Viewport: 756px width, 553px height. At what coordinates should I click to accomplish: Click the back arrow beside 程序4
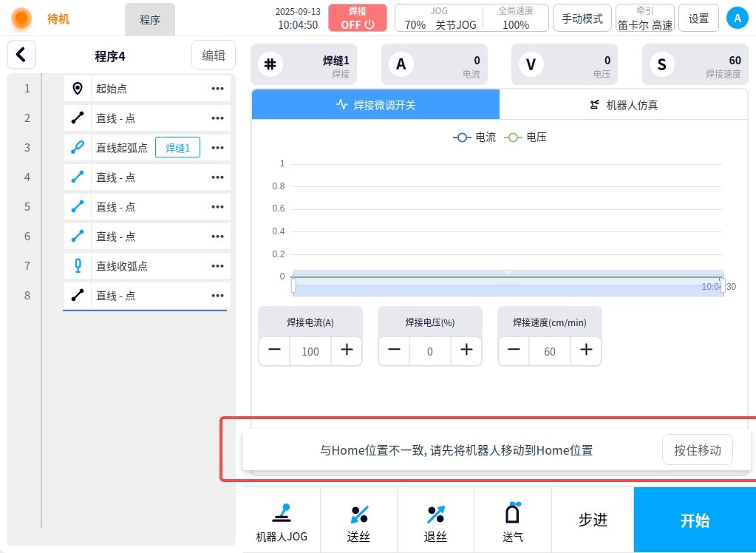pos(21,55)
